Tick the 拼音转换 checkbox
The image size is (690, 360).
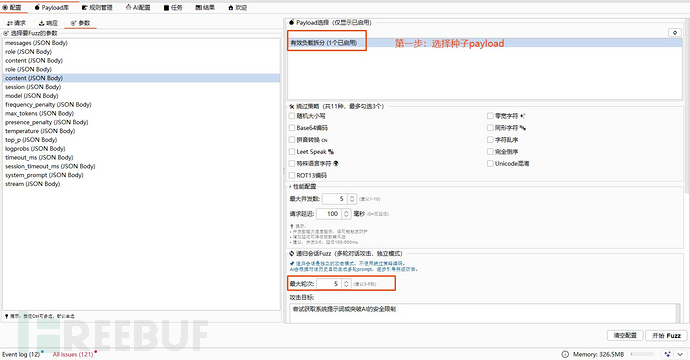[x=292, y=140]
